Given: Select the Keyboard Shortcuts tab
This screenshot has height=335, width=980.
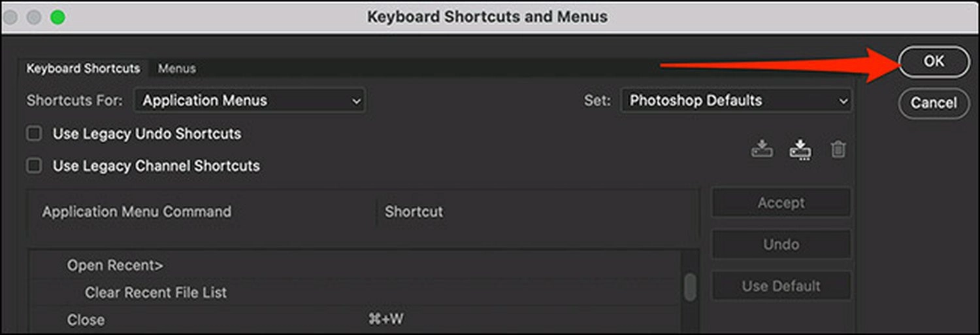Looking at the screenshot, I should (83, 68).
